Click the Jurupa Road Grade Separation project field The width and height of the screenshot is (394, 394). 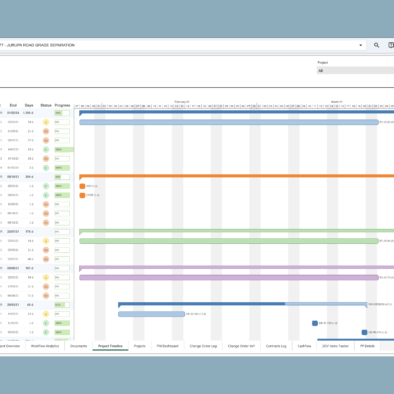click(183, 45)
